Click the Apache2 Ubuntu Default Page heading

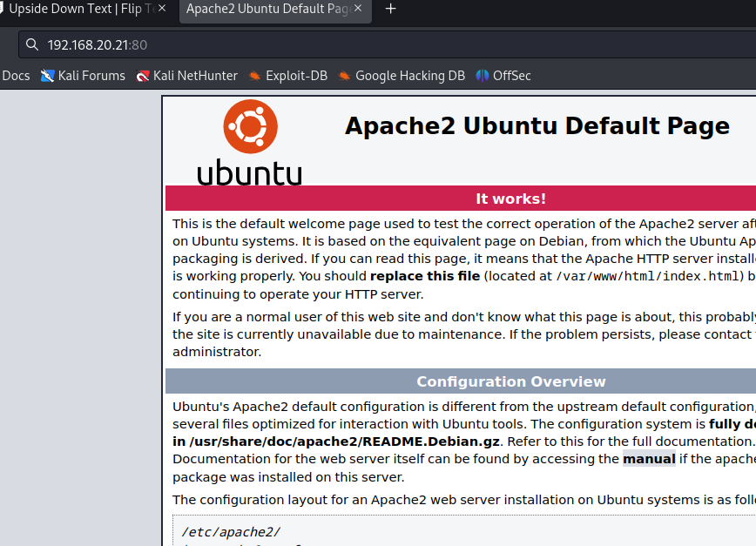pos(537,125)
